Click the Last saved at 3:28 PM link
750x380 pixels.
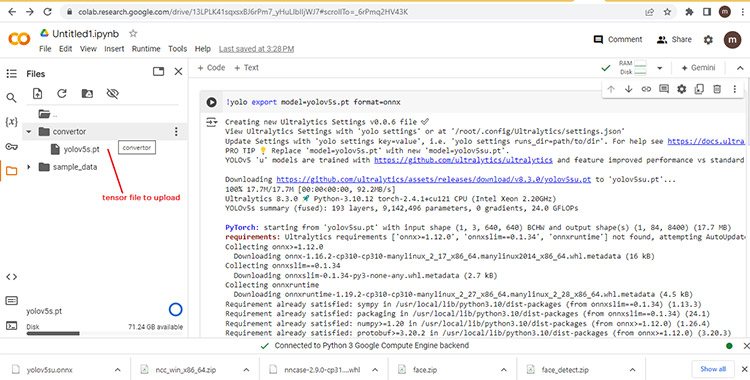point(256,49)
